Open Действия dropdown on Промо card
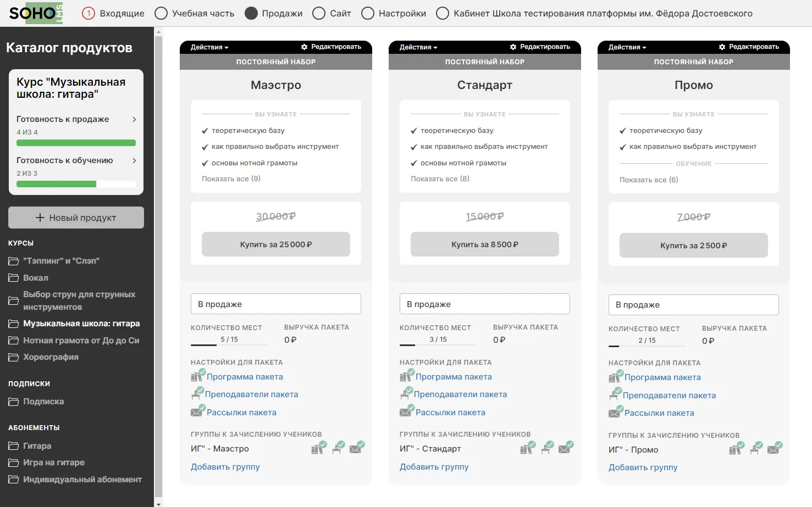The height and width of the screenshot is (507, 812). pos(627,47)
